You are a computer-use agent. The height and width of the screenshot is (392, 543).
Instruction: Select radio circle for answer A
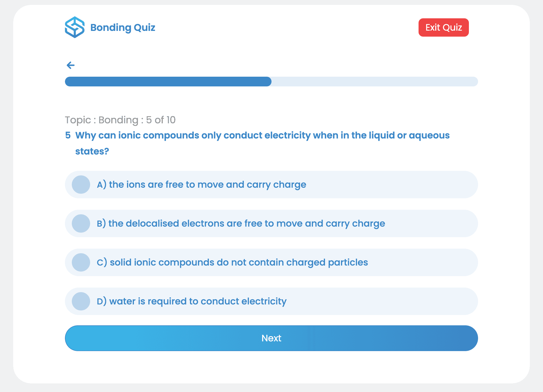click(81, 185)
